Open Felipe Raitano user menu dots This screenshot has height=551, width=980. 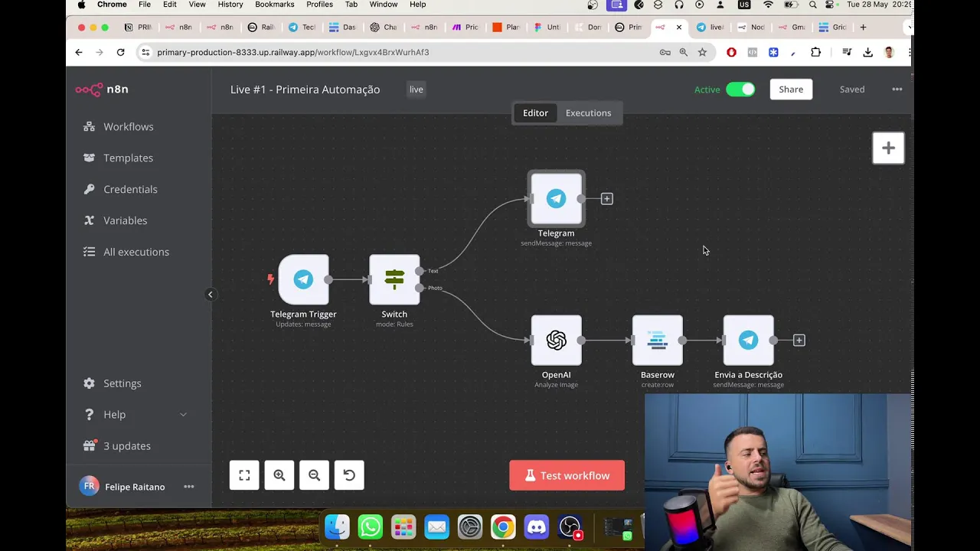(x=188, y=487)
